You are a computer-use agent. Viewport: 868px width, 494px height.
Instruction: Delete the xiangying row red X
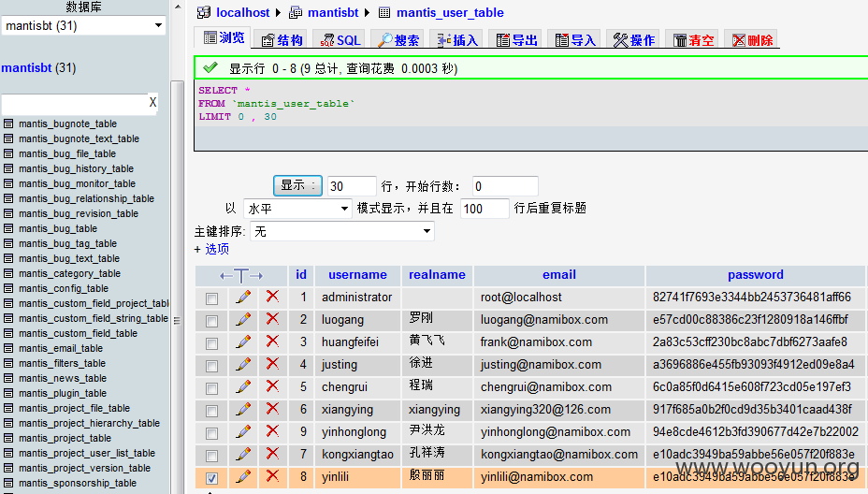(x=272, y=409)
